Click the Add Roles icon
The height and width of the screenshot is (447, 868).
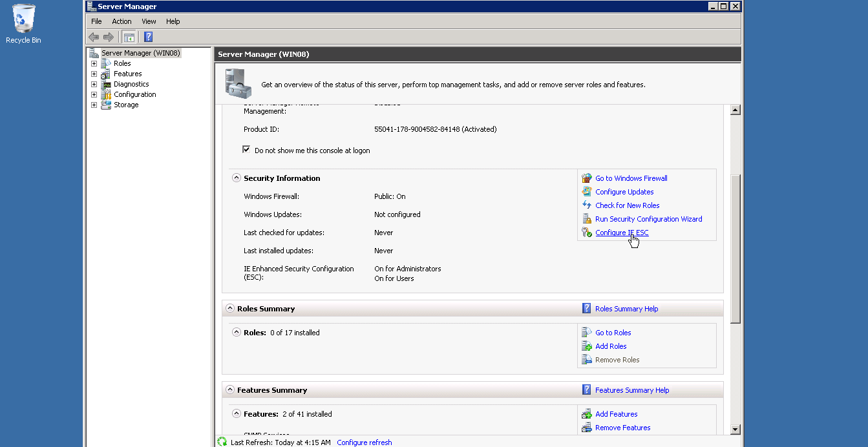tap(587, 346)
